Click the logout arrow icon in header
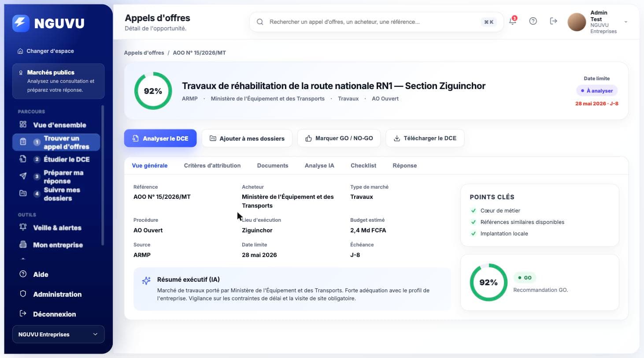This screenshot has height=358, width=644. (x=554, y=21)
